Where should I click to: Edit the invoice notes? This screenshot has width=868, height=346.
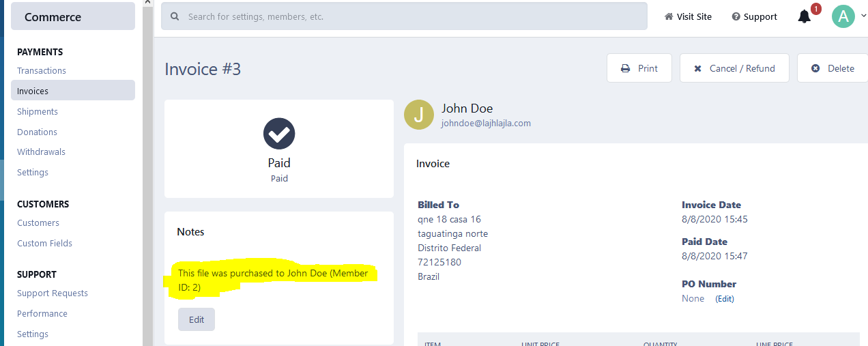pos(197,319)
